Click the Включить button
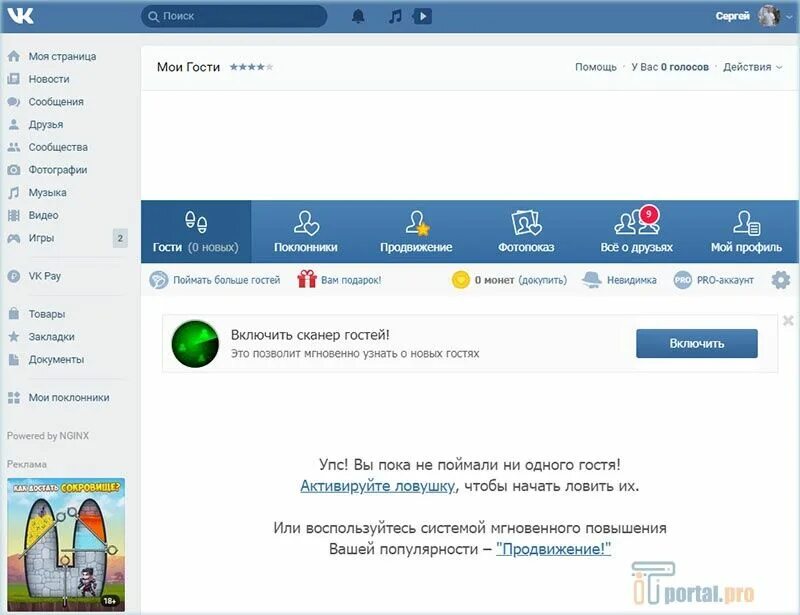 pos(696,343)
